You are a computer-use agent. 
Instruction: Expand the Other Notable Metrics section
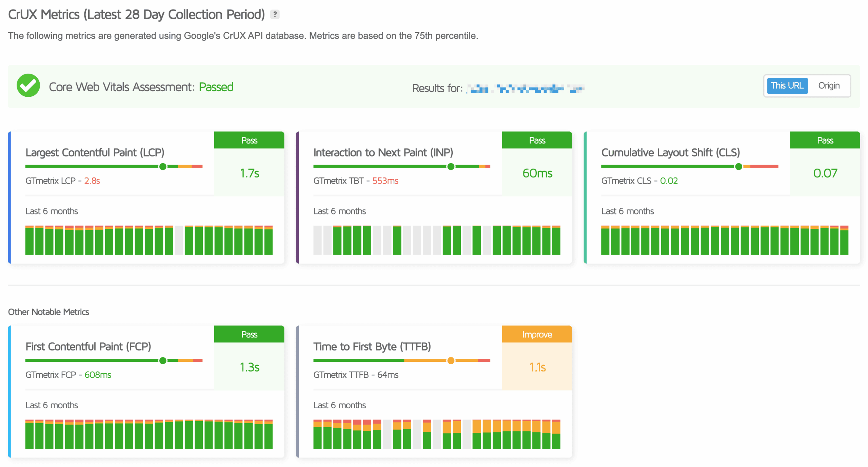click(48, 312)
